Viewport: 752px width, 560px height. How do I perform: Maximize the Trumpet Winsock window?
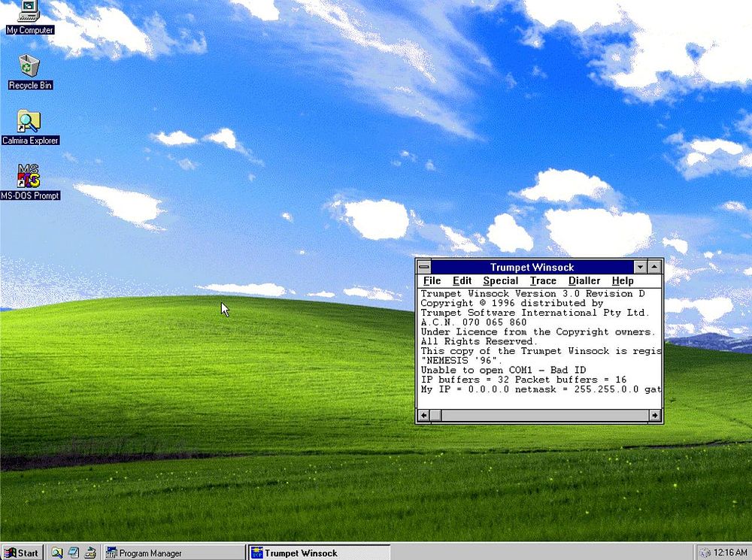pyautogui.click(x=655, y=267)
